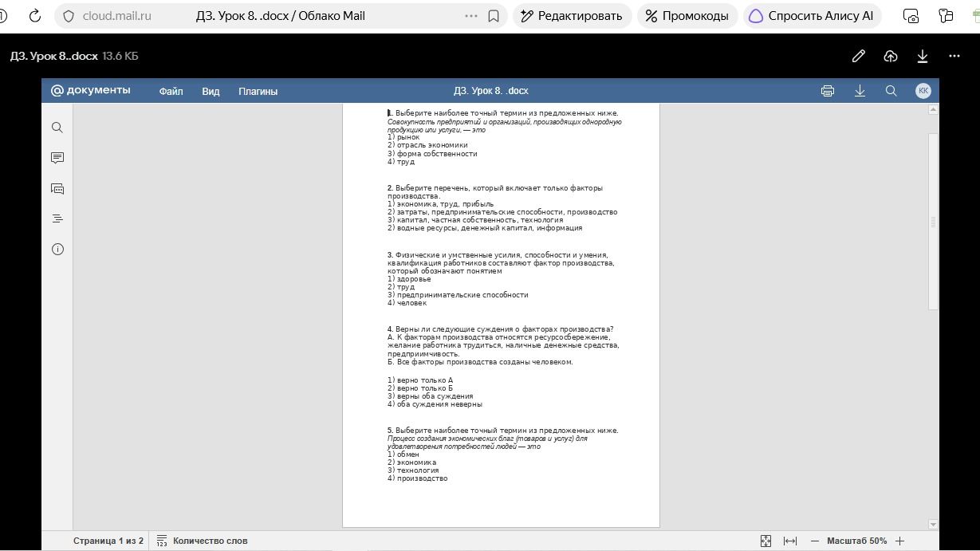Zoom out with the minus button
This screenshot has height=551, width=980.
[814, 541]
